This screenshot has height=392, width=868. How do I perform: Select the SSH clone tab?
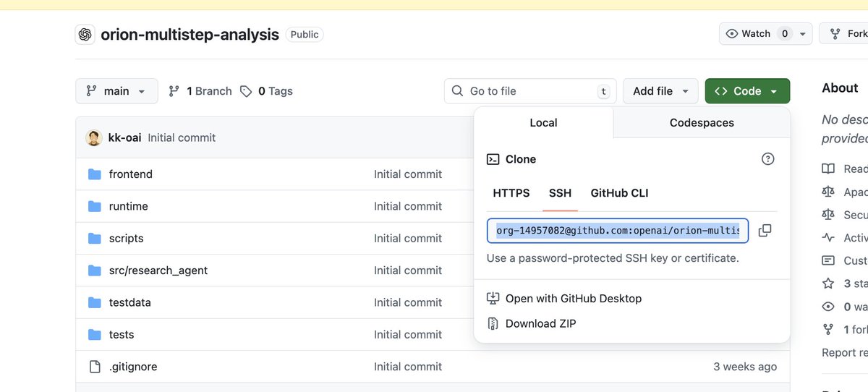click(x=560, y=193)
